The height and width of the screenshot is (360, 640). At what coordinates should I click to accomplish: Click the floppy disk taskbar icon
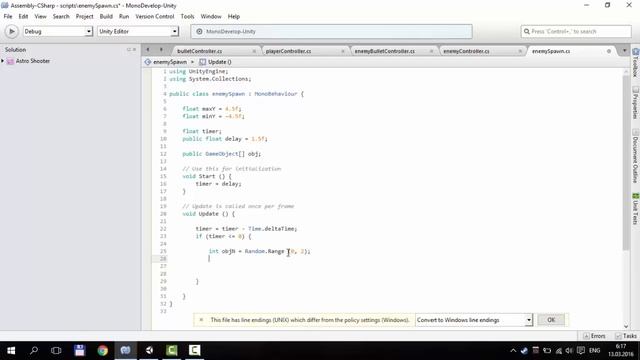pyautogui.click(x=80, y=351)
